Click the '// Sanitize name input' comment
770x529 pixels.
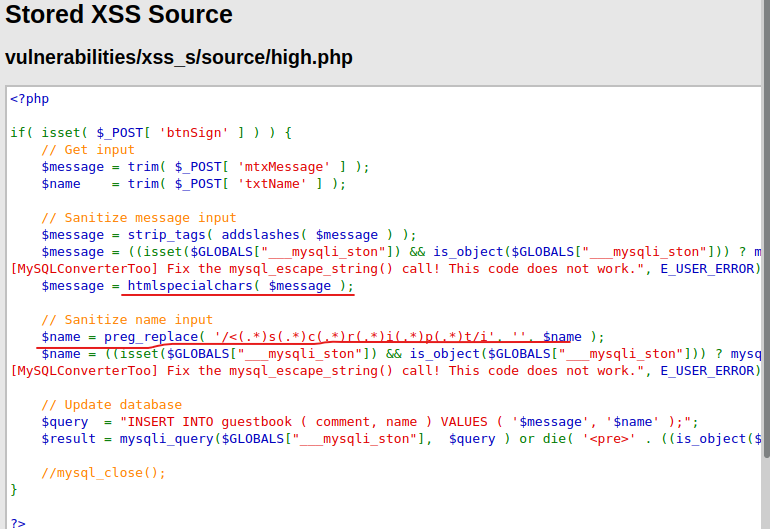127,320
